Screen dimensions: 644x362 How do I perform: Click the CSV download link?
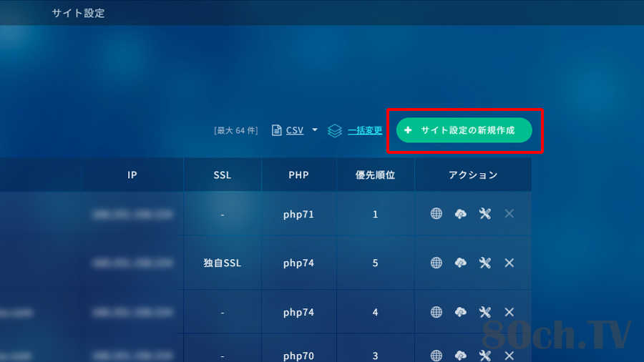295,130
